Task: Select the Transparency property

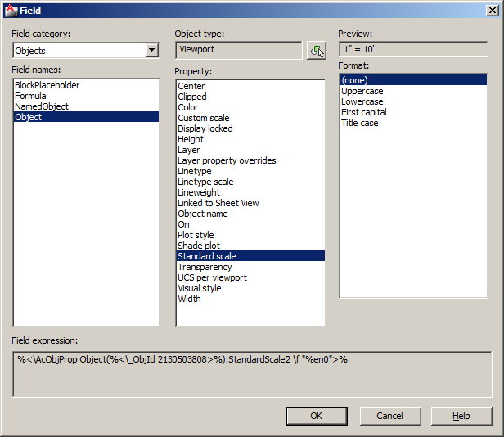Action: coord(250,267)
